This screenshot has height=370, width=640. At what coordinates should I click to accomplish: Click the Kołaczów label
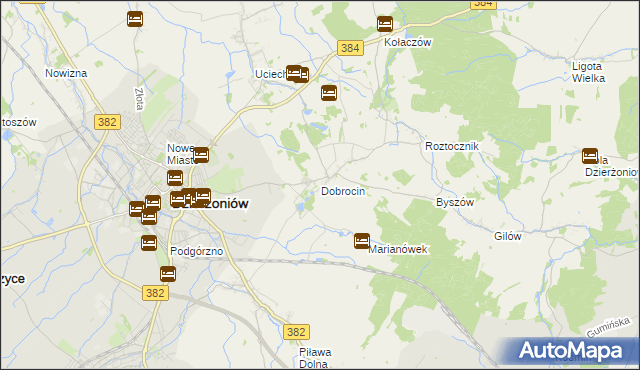(x=408, y=42)
